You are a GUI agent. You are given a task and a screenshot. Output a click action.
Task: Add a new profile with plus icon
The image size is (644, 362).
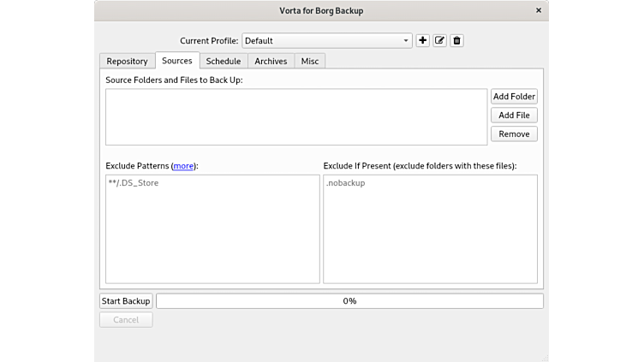point(422,40)
